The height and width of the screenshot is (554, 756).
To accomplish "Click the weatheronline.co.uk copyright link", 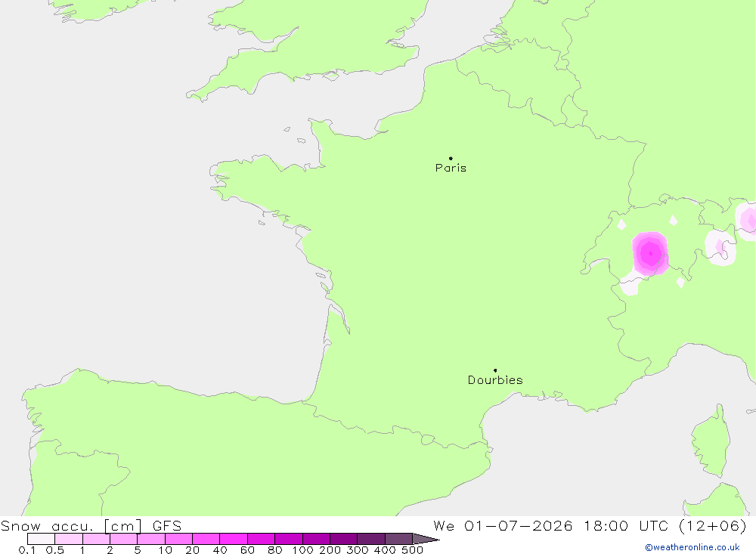I will point(692,547).
